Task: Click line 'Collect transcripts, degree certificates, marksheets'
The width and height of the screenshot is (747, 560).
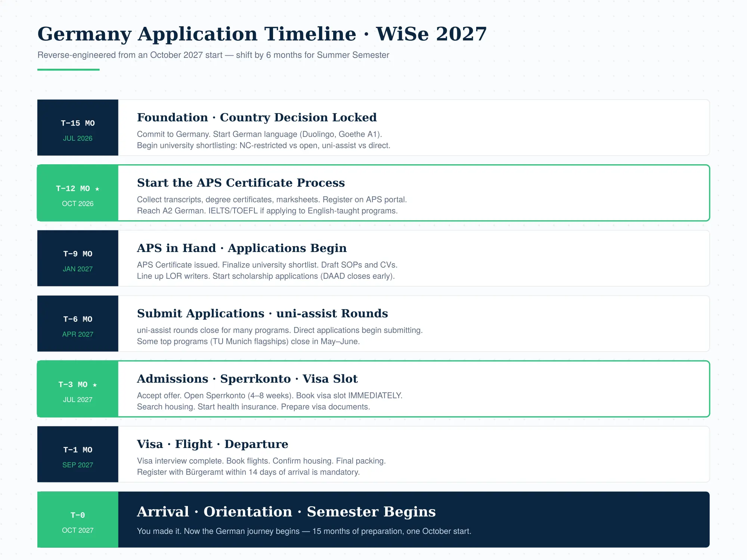Action: [272, 199]
